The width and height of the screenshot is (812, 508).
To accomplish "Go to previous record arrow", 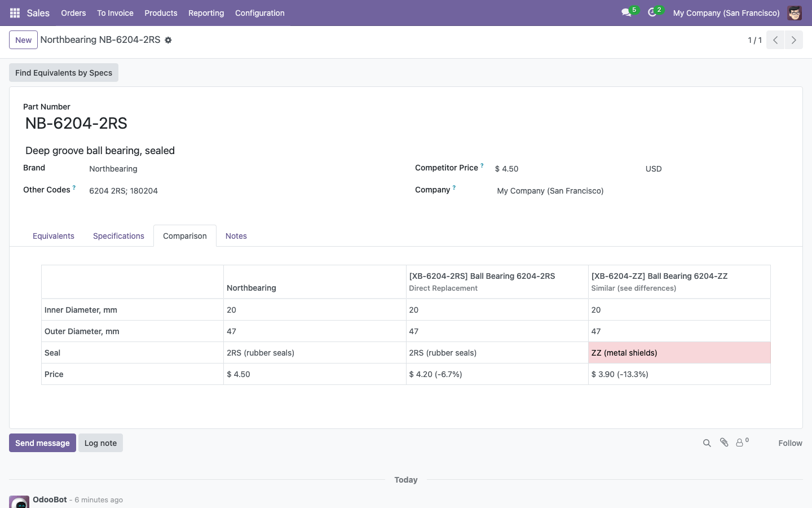I will [x=775, y=40].
